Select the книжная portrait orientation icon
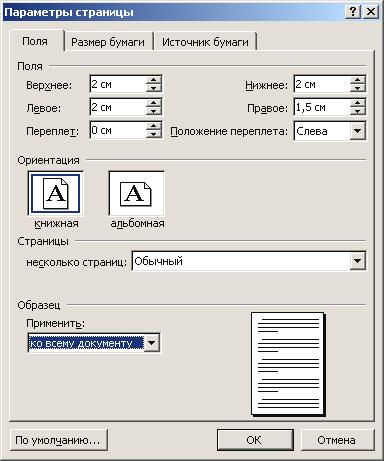Image resolution: width=384 pixels, height=461 pixels. [x=55, y=194]
